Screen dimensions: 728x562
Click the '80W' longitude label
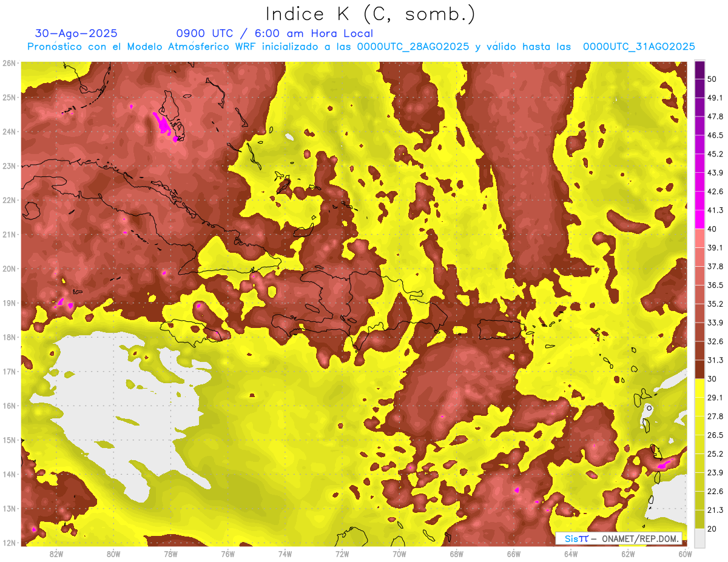point(113,554)
